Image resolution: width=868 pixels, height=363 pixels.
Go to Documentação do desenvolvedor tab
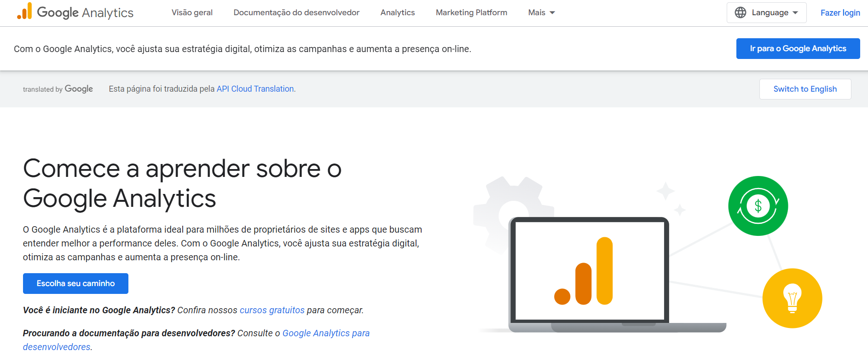[296, 12]
